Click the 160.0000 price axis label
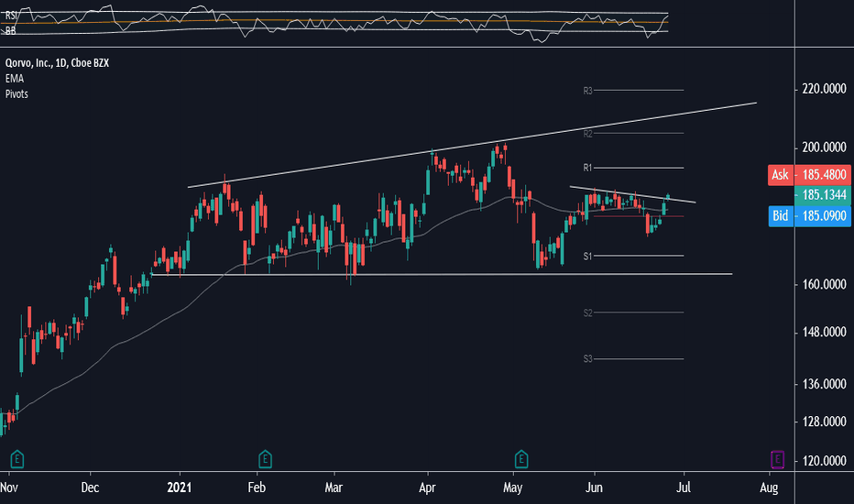The image size is (854, 504). coord(824,284)
